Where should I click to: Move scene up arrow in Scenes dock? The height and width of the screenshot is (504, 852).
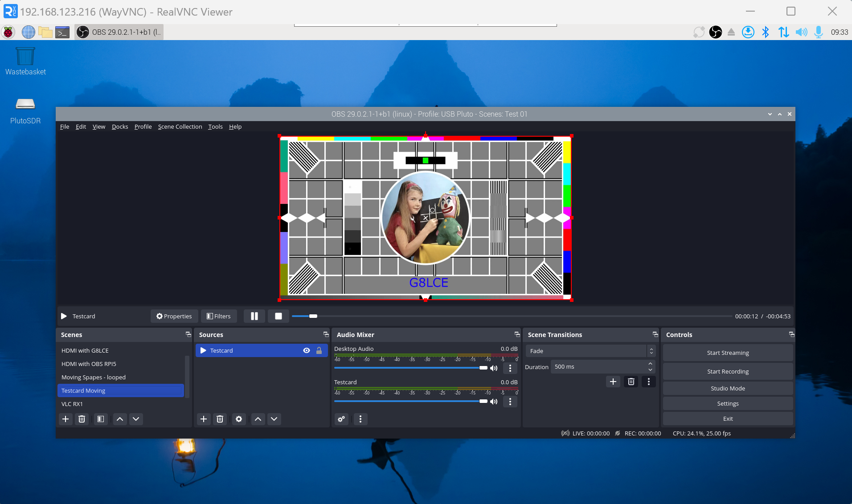click(x=120, y=419)
